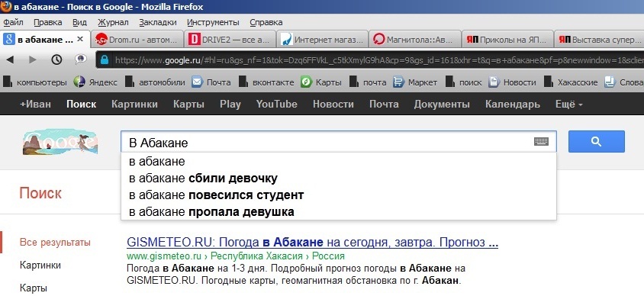Screen dimensions: 644x296
Task: Click the www.gismeteo.ru green URL breadcrumb
Action: (x=235, y=256)
